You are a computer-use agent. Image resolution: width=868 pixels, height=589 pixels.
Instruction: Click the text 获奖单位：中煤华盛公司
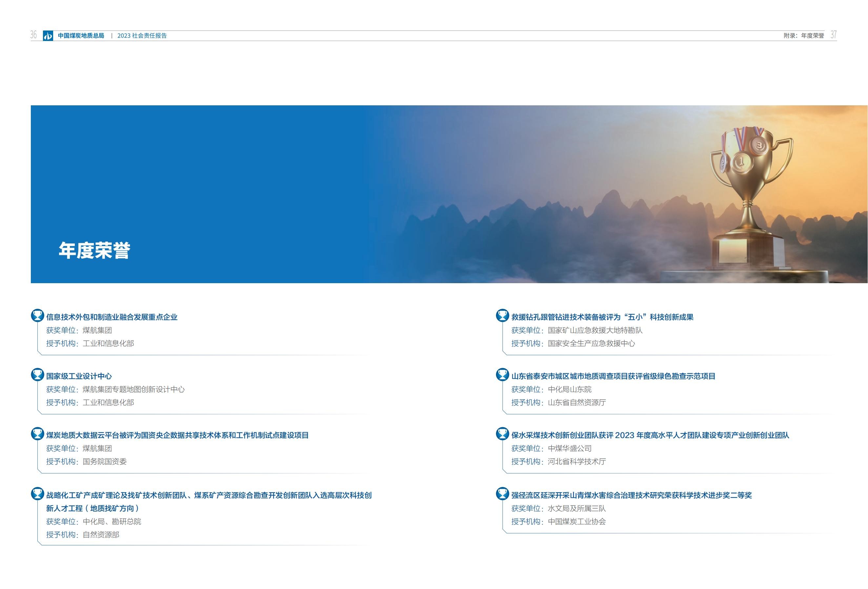[x=551, y=449]
